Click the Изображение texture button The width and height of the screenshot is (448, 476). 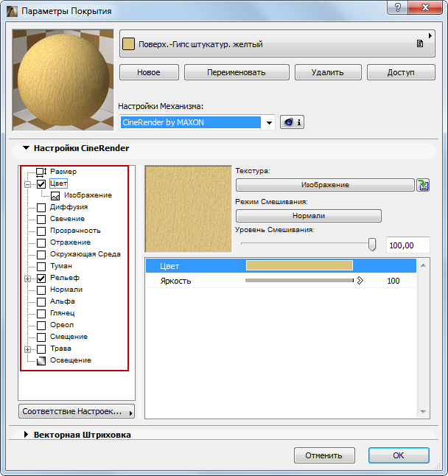325,185
